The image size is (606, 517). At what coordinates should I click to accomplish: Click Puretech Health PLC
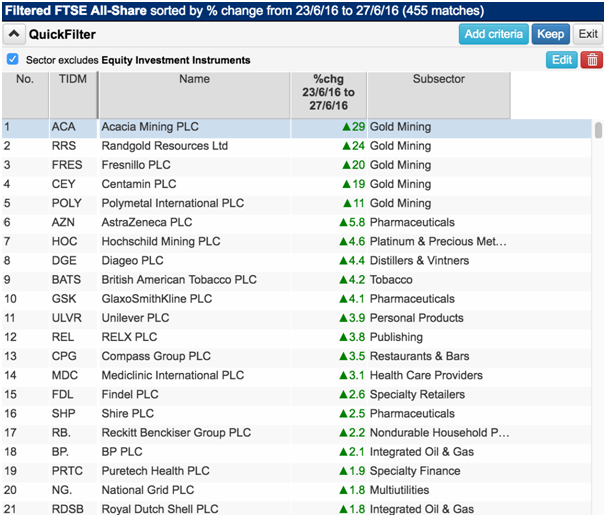[155, 471]
